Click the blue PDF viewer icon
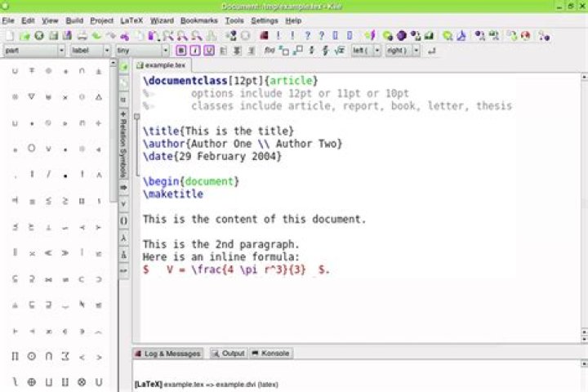 pos(461,36)
